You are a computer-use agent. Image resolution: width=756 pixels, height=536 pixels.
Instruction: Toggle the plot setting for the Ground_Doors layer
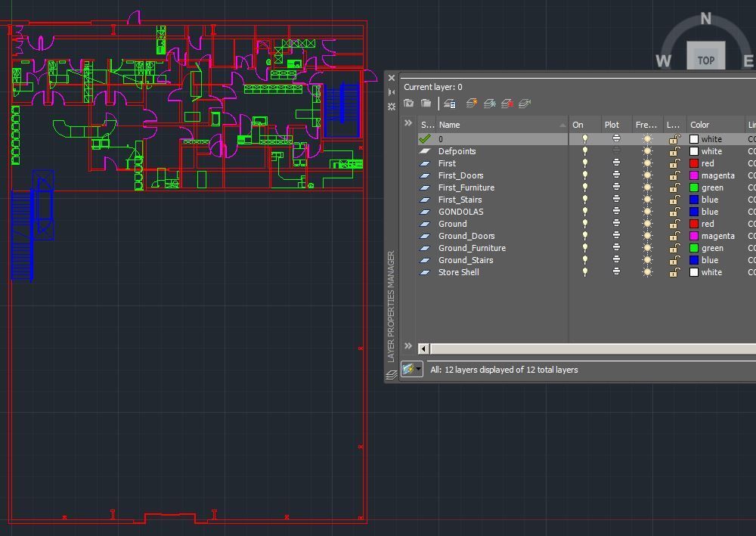[616, 236]
